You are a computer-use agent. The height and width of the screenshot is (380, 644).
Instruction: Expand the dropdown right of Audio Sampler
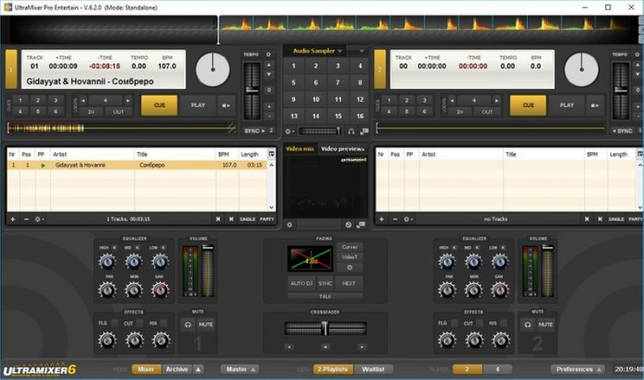(x=361, y=51)
